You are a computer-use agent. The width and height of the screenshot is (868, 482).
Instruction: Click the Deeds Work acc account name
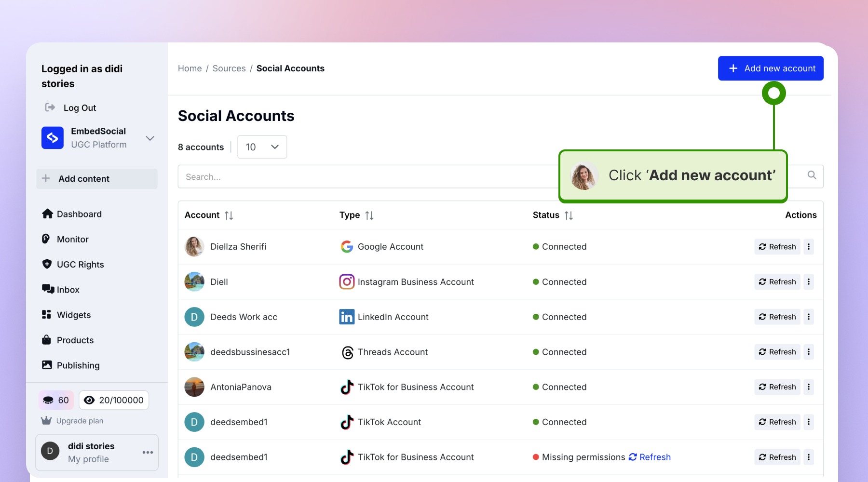pos(244,317)
